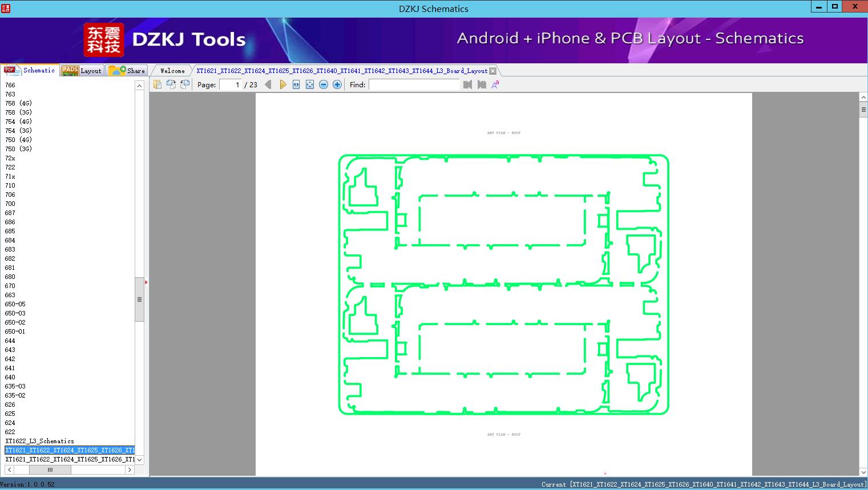The image size is (868, 490).
Task: Select model 650-05 in list
Action: (x=15, y=304)
